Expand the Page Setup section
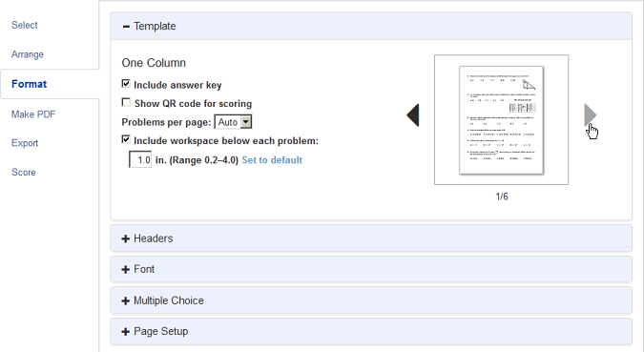Screen dimensions: 644x352 tap(371, 331)
